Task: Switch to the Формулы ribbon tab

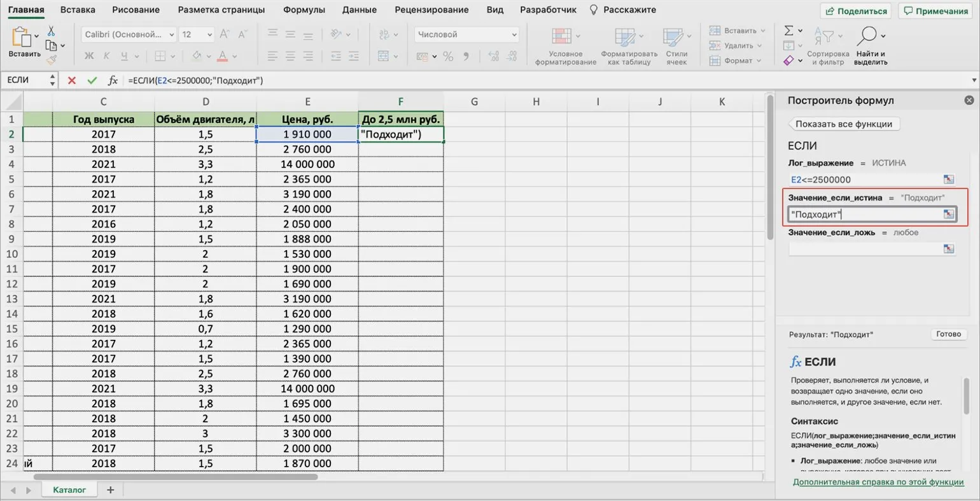Action: coord(304,10)
